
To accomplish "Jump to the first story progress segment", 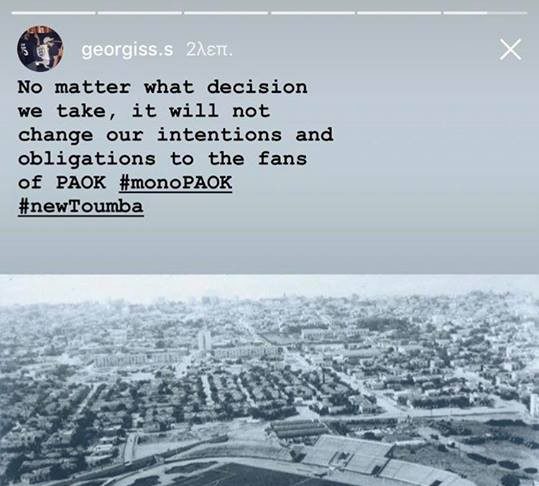I will point(53,13).
